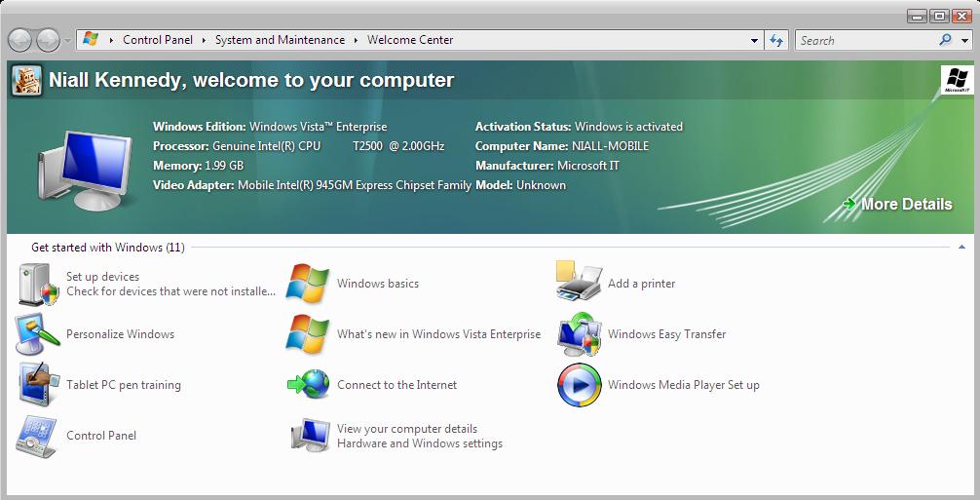Click the user account picture
Screen dimensions: 980x500
point(27,81)
